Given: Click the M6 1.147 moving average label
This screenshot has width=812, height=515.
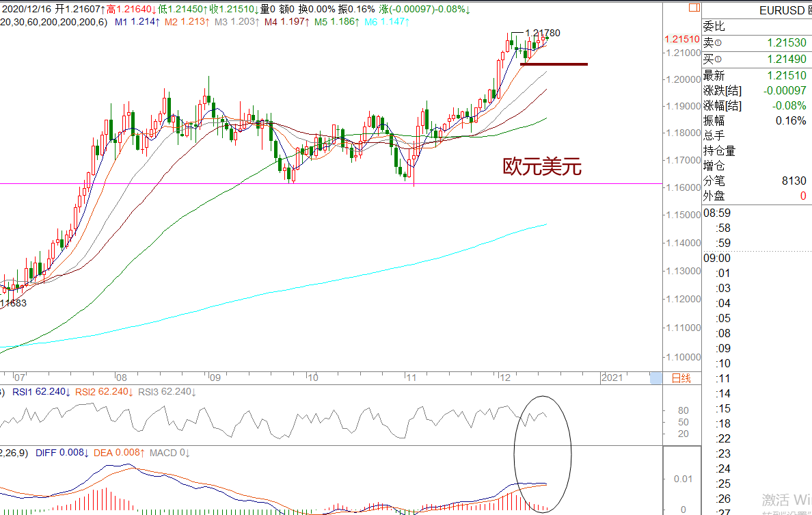Looking at the screenshot, I should pos(387,22).
